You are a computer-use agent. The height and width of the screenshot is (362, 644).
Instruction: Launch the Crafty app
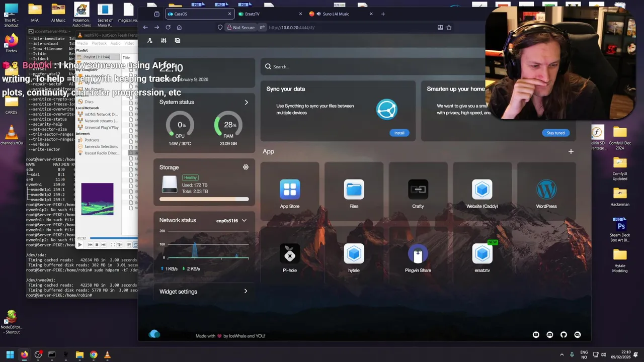(418, 190)
